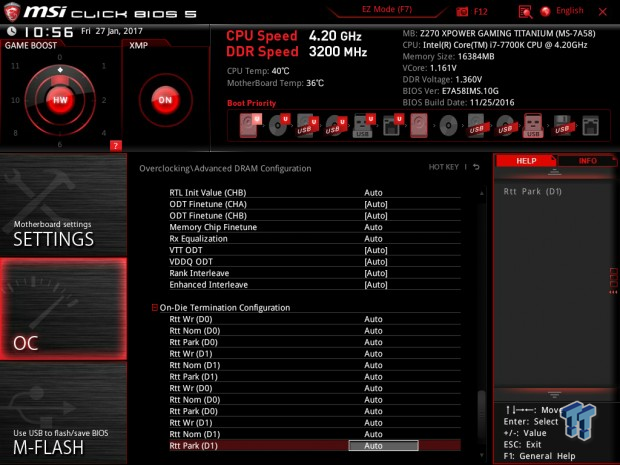Close the BIOS with the X icon
Viewport: 620px width, 465px height.
603,12
